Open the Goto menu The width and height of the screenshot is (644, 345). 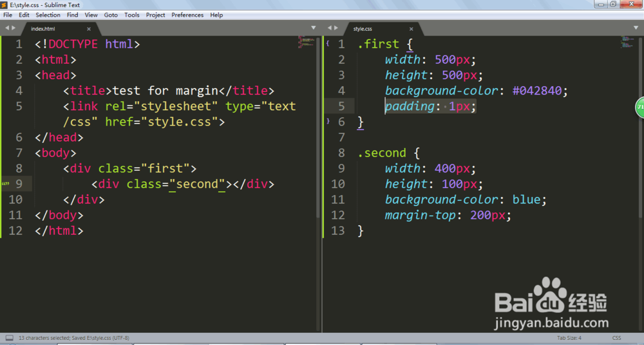[x=111, y=15]
